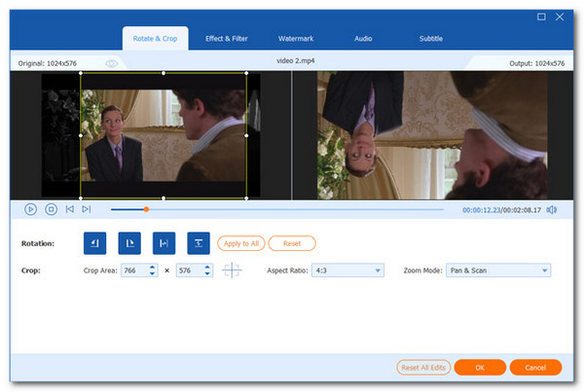Cancel the edits
The height and width of the screenshot is (392, 584).
click(x=535, y=368)
